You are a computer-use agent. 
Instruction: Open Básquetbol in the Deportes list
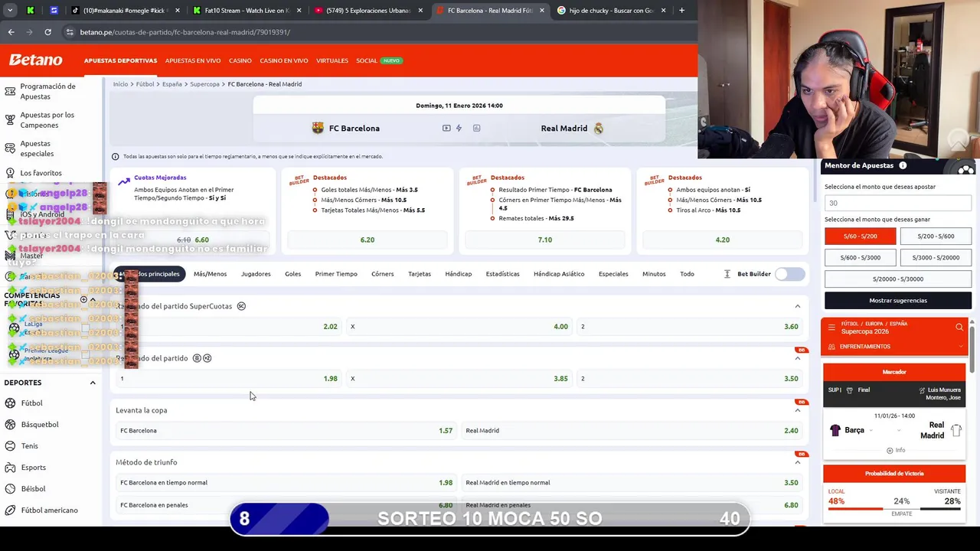(x=40, y=425)
